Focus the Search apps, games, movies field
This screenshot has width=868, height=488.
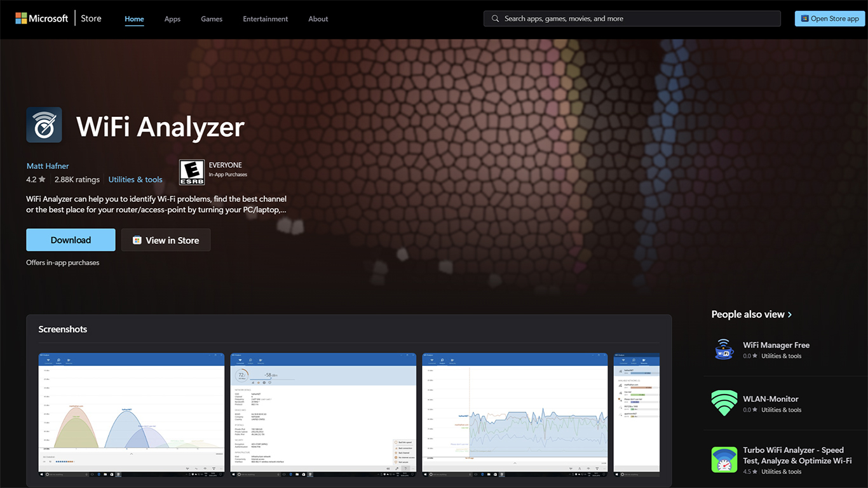[x=632, y=18]
